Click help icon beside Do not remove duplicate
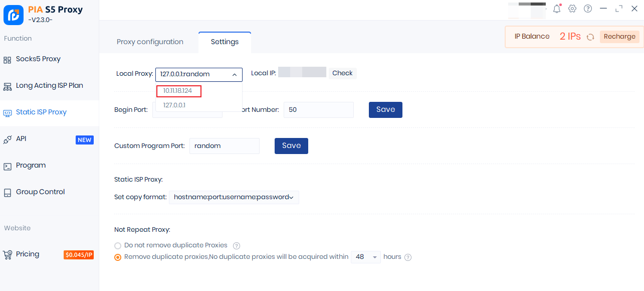Image resolution: width=644 pixels, height=291 pixels. point(237,246)
